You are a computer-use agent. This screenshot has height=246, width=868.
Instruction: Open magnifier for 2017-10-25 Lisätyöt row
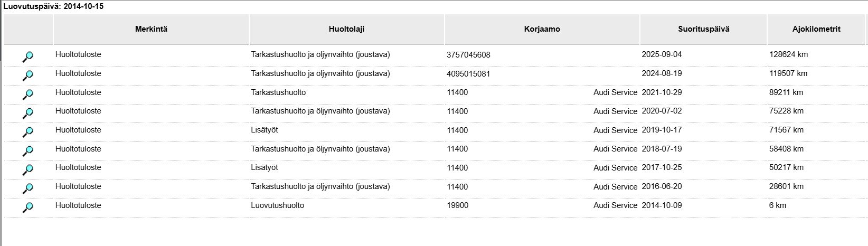click(x=28, y=169)
